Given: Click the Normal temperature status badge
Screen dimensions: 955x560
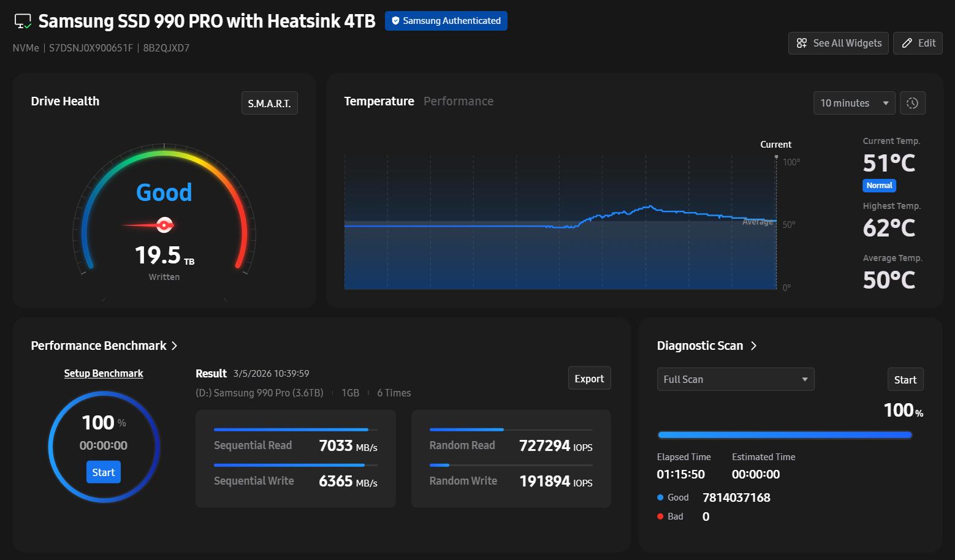Looking at the screenshot, I should click(x=880, y=186).
